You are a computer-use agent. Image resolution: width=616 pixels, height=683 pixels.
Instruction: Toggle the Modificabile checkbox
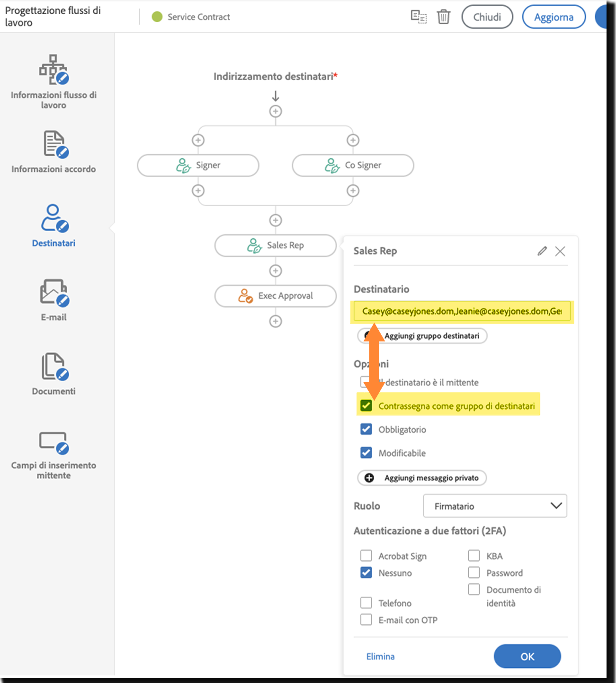click(x=366, y=453)
